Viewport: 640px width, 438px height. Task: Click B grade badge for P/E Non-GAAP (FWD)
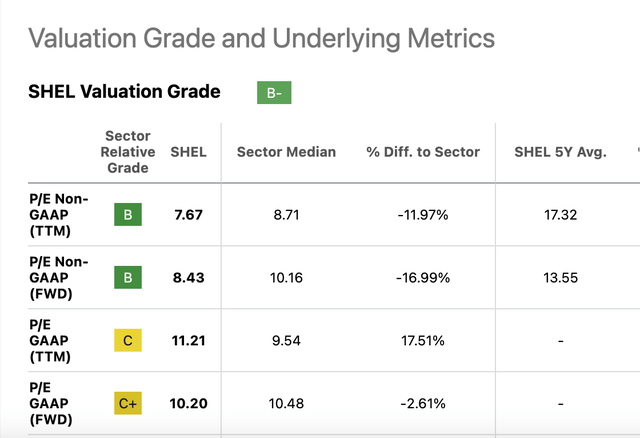(128, 277)
